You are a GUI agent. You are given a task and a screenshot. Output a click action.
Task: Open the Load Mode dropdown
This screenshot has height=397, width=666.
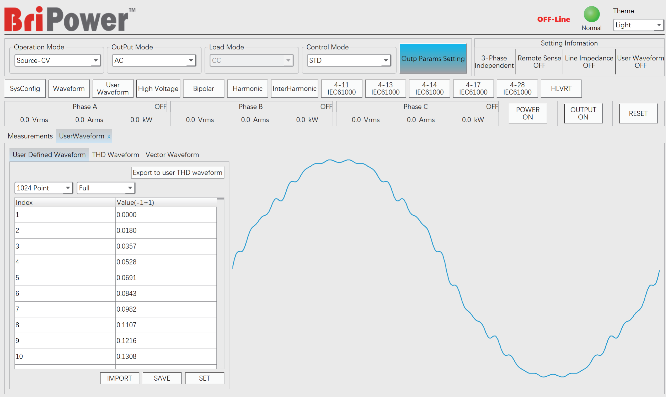tap(251, 60)
